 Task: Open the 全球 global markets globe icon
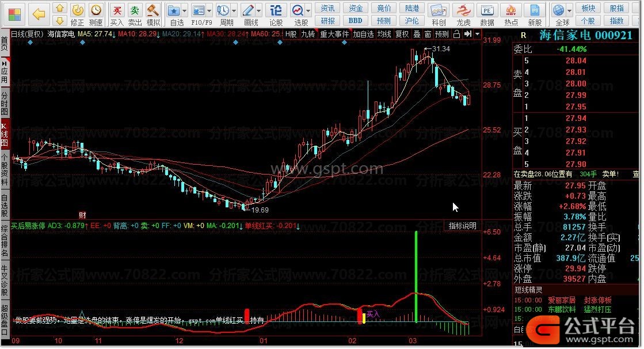tap(558, 10)
